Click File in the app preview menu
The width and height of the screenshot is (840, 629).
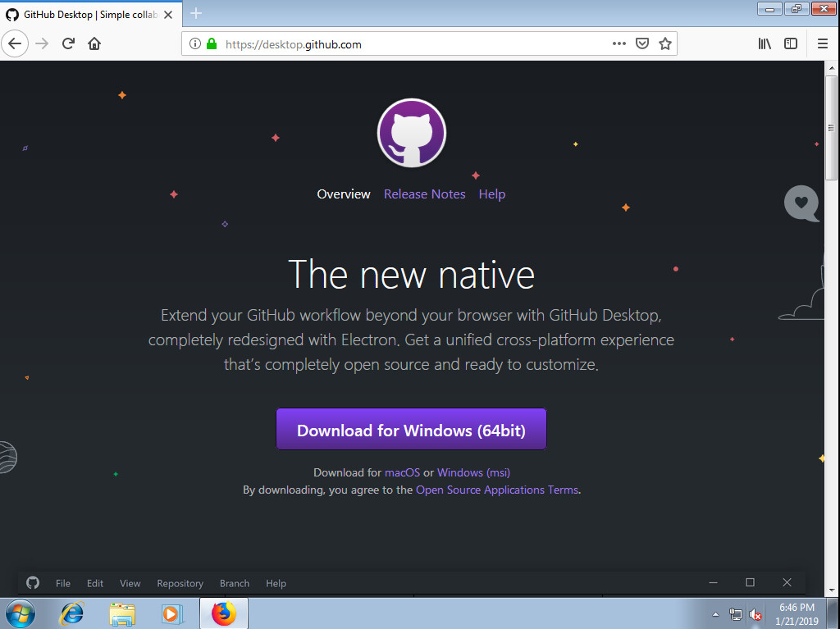click(62, 583)
